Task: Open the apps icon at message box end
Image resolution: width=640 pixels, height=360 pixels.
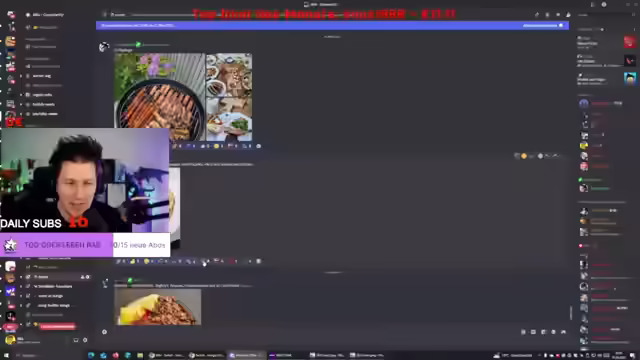Action: click(564, 332)
